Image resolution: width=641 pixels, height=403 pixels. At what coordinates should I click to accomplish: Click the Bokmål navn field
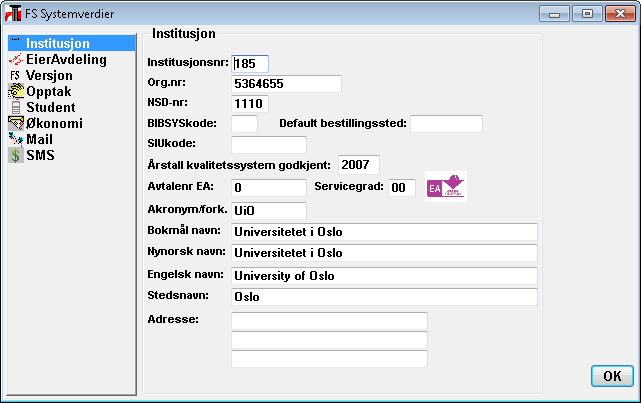tap(384, 232)
